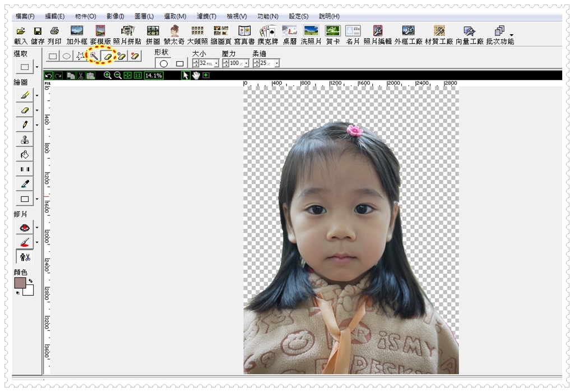
Task: Select the highlighted eraser cutout tool
Action: click(108, 56)
